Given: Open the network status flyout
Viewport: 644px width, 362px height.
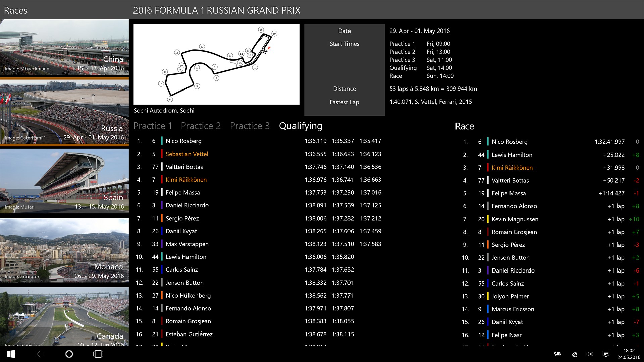Looking at the screenshot, I should [x=574, y=354].
